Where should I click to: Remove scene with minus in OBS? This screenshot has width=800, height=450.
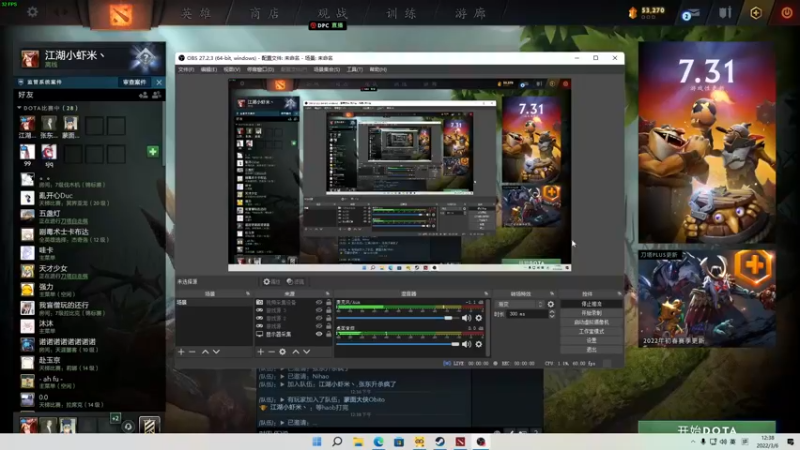[192, 352]
